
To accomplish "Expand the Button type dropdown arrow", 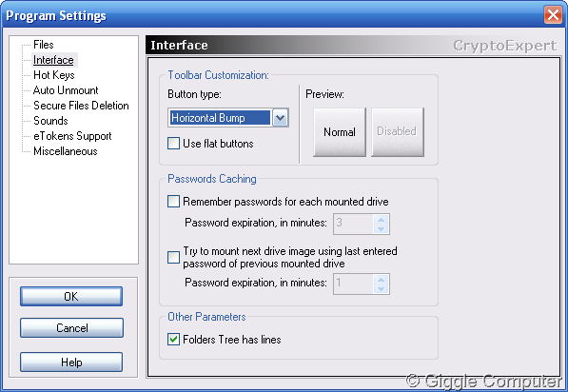I will pyautogui.click(x=280, y=118).
